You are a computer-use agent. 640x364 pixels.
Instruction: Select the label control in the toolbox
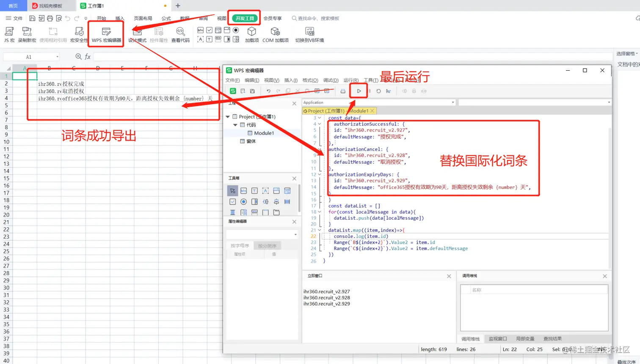tap(265, 191)
